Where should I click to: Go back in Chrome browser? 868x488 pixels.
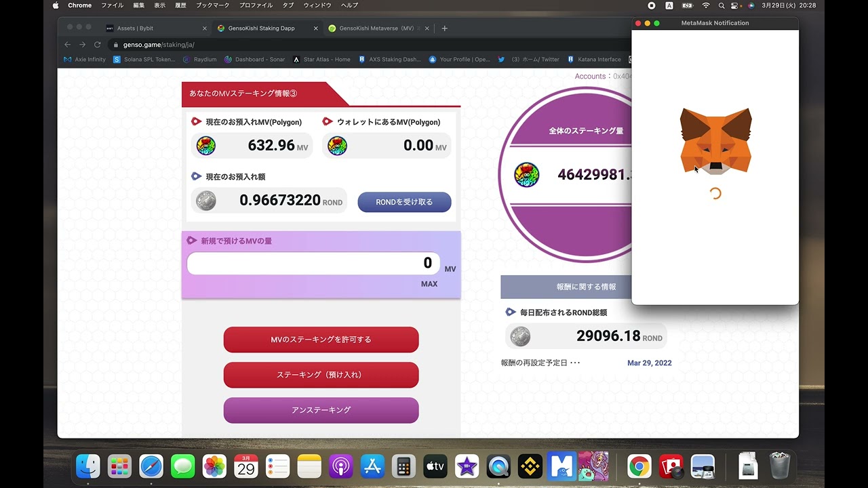click(x=67, y=45)
